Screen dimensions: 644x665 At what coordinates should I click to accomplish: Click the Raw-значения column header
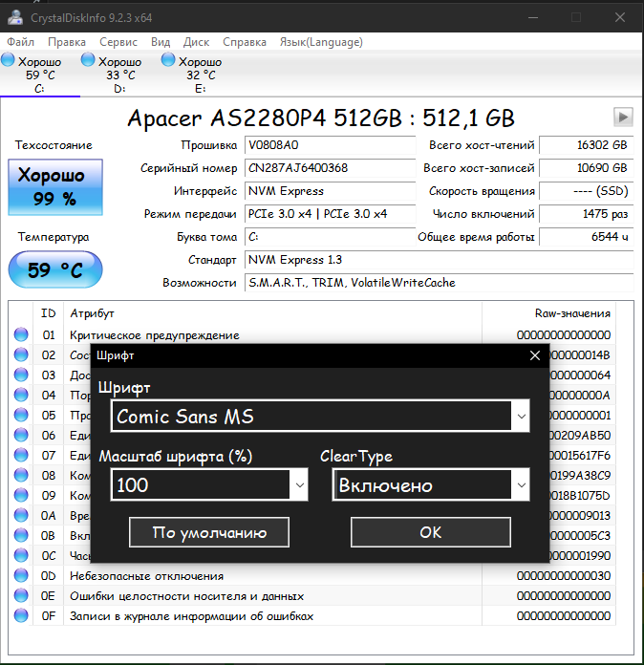click(x=549, y=313)
